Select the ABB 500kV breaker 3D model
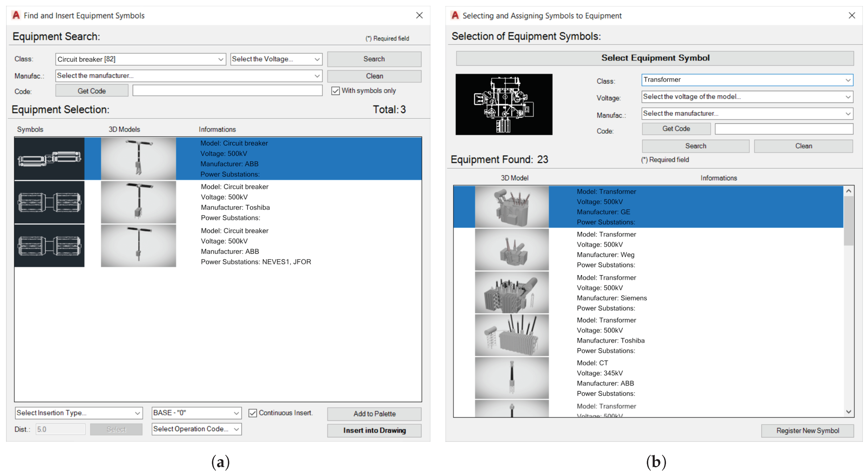 pyautogui.click(x=138, y=158)
